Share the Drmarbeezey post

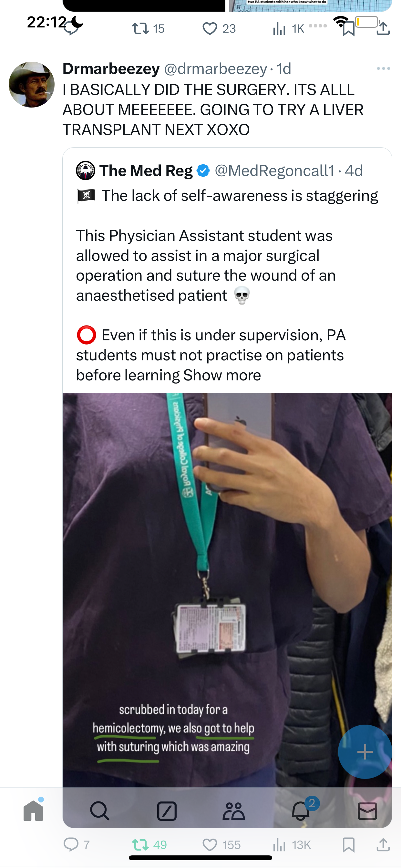[x=383, y=845]
